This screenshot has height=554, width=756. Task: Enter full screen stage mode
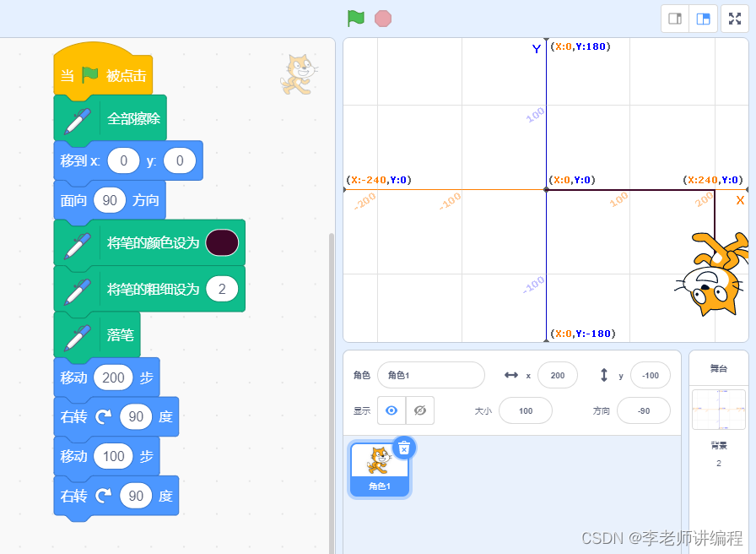pos(735,19)
